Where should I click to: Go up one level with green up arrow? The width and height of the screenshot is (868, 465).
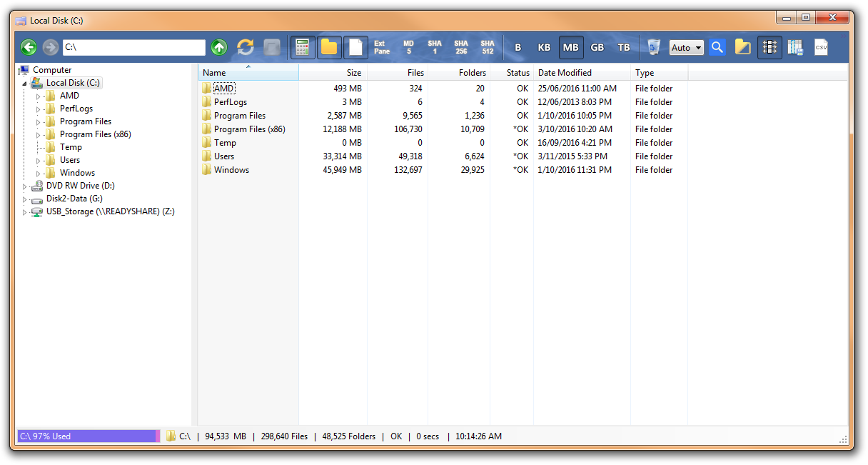pos(219,47)
